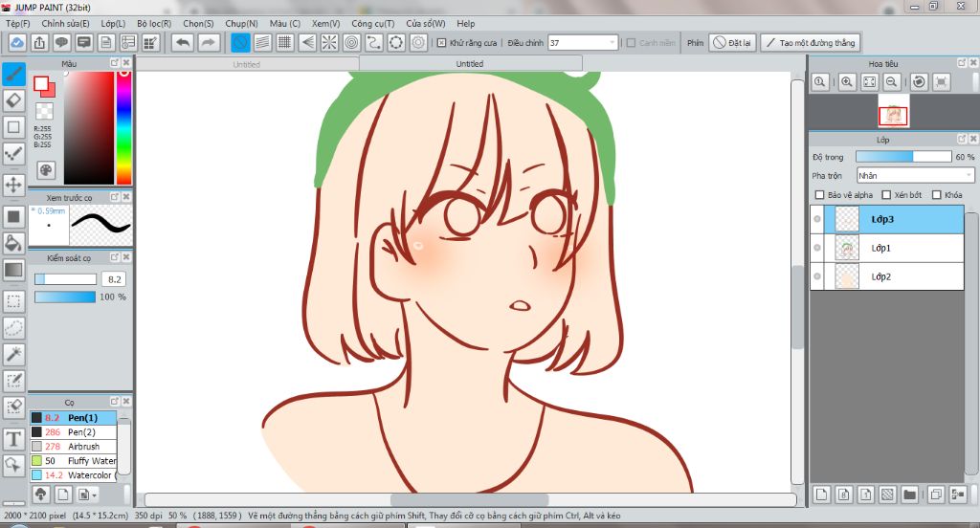Enable radial snap guide
The image size is (980, 528).
coord(329,42)
